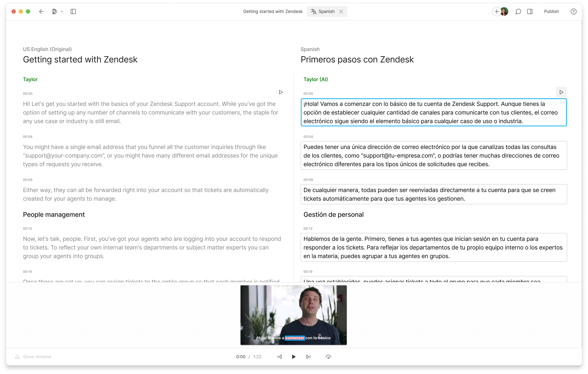Edit the Spanish text starting '¡Hola! Vamos a comenzar'
This screenshot has width=588, height=374.
point(434,113)
